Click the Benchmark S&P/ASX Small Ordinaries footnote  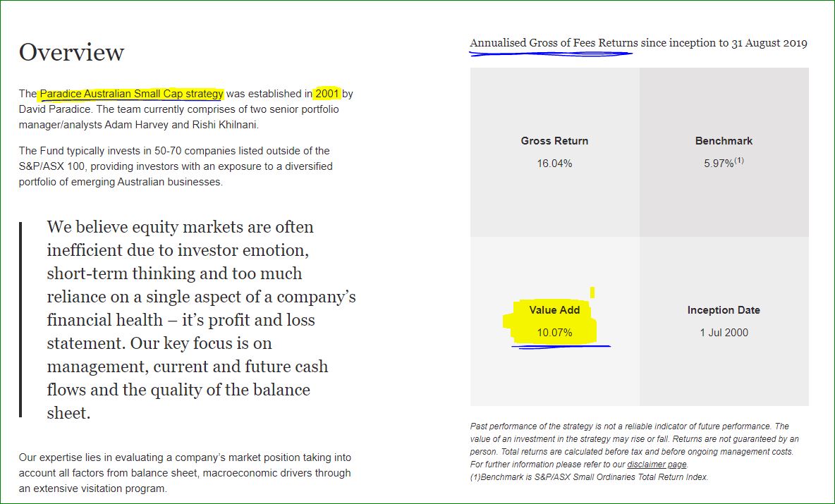coord(589,477)
